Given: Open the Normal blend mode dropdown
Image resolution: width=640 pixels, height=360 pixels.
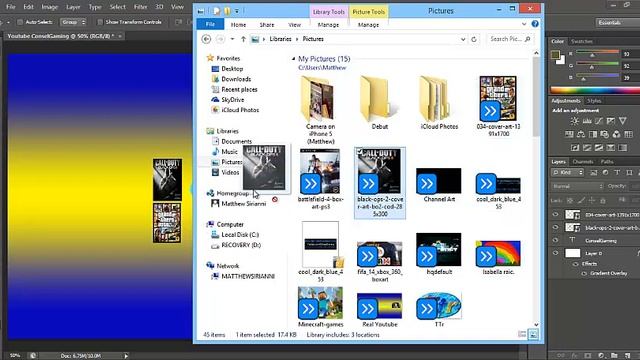Looking at the screenshot, I should (577, 186).
